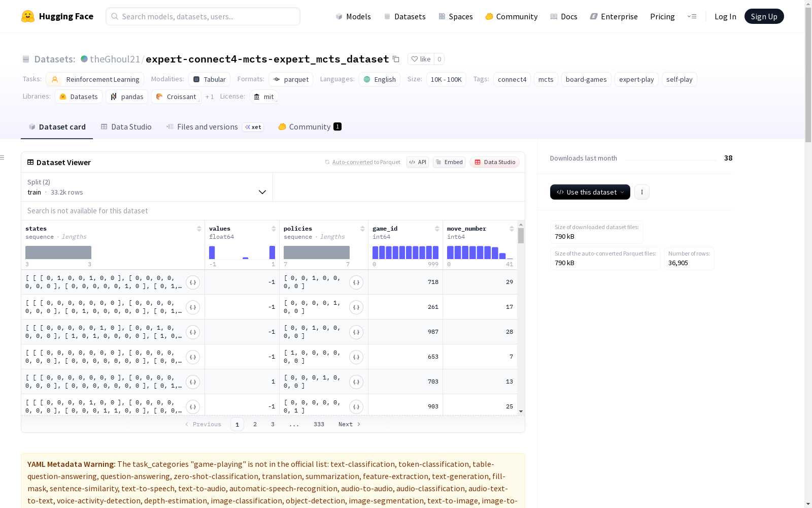Click the game_id histogram distribution
The height and width of the screenshot is (508, 812).
coord(405,252)
